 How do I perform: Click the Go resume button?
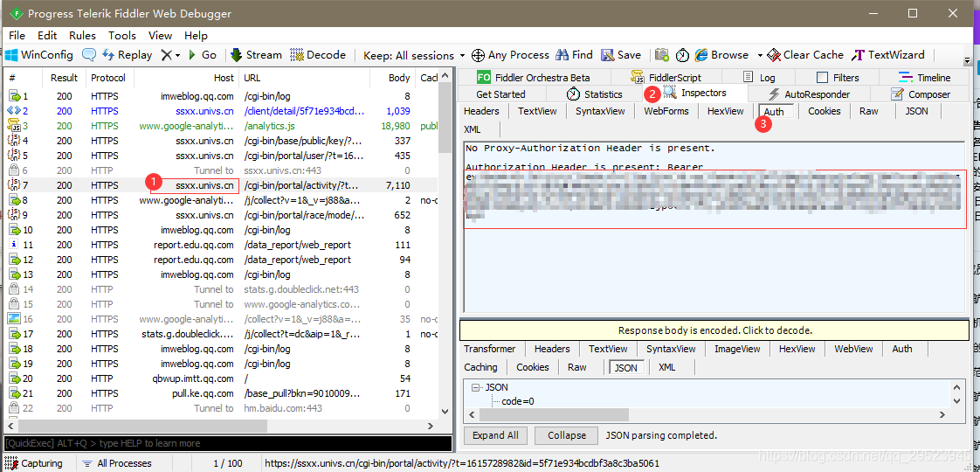[x=202, y=55]
